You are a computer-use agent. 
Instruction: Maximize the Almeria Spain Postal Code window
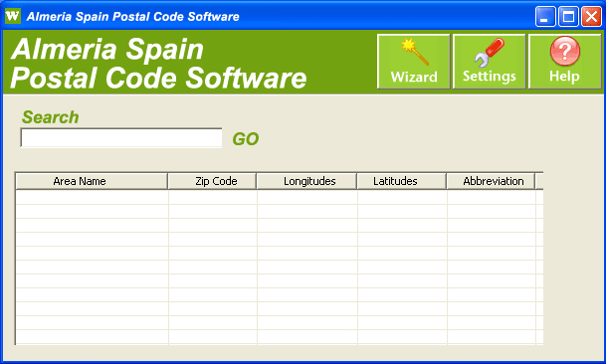click(x=568, y=17)
